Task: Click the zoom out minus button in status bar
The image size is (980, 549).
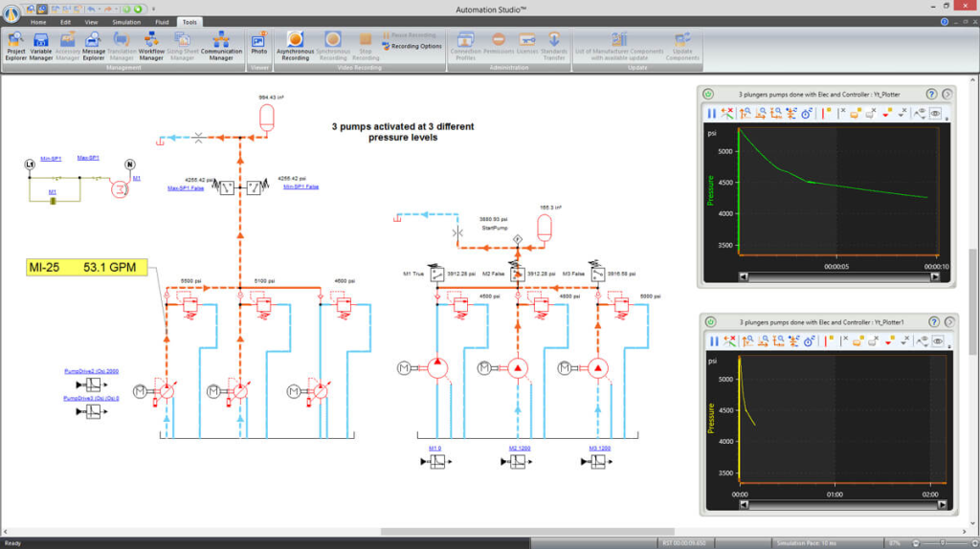Action: [x=916, y=543]
